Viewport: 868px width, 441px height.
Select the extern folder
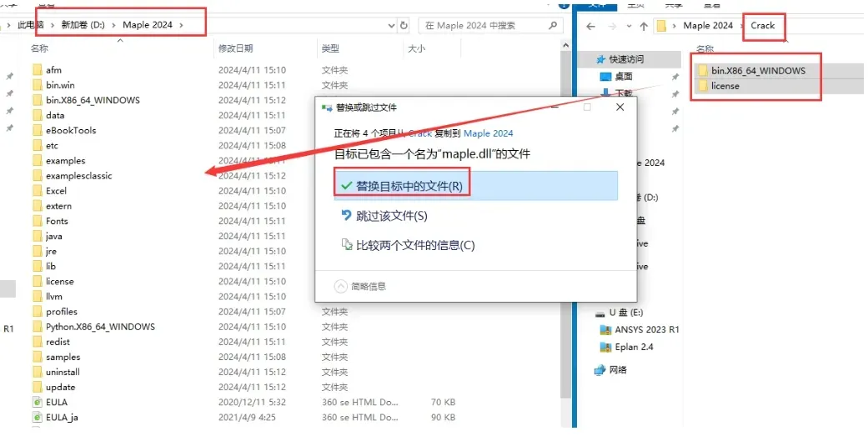coord(58,206)
